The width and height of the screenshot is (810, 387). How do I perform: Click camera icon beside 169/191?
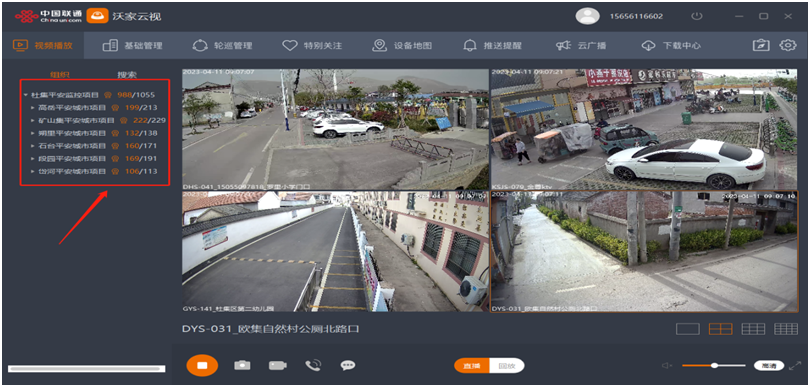click(116, 158)
